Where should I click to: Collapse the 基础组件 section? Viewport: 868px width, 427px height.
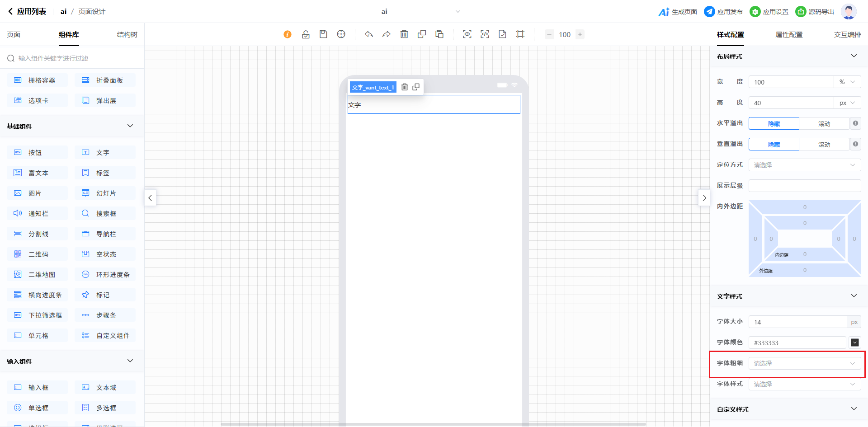[x=130, y=126]
